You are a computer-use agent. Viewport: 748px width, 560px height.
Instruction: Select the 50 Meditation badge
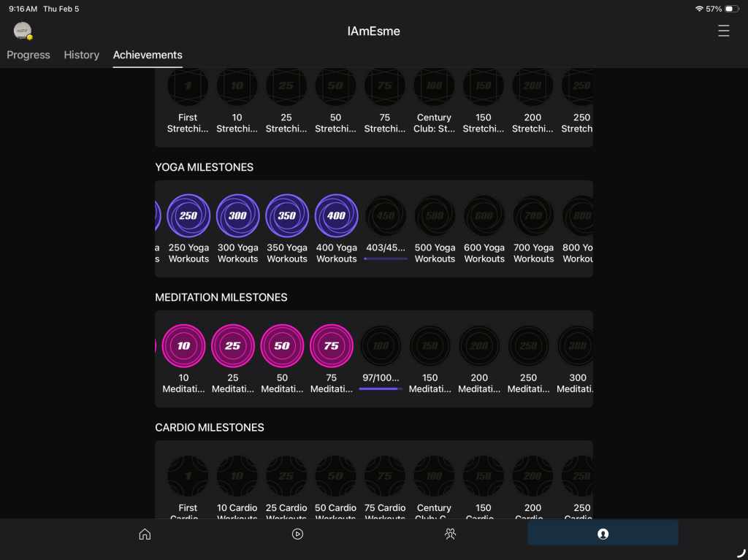pos(282,346)
